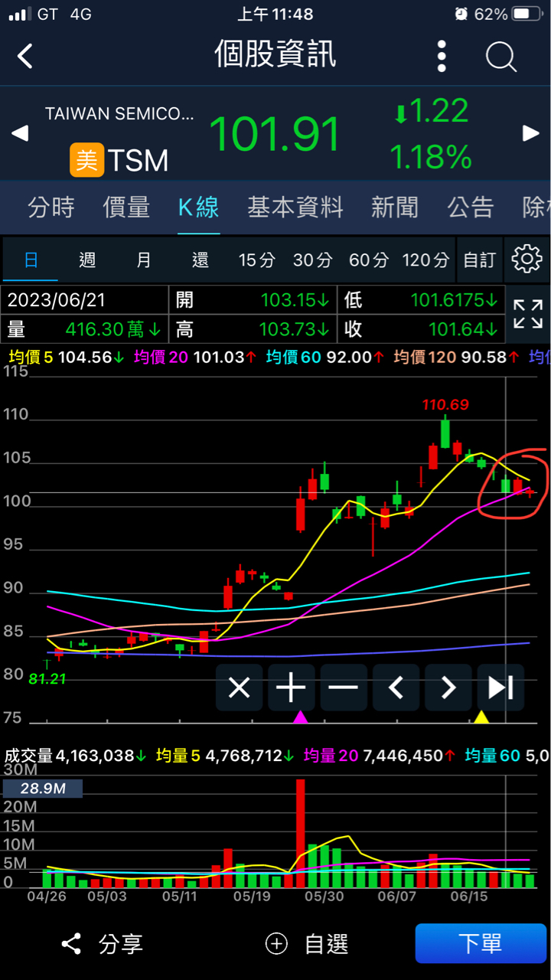This screenshot has height=980, width=551.
Task: Tap the TSM ticker symbol
Action: 138,160
